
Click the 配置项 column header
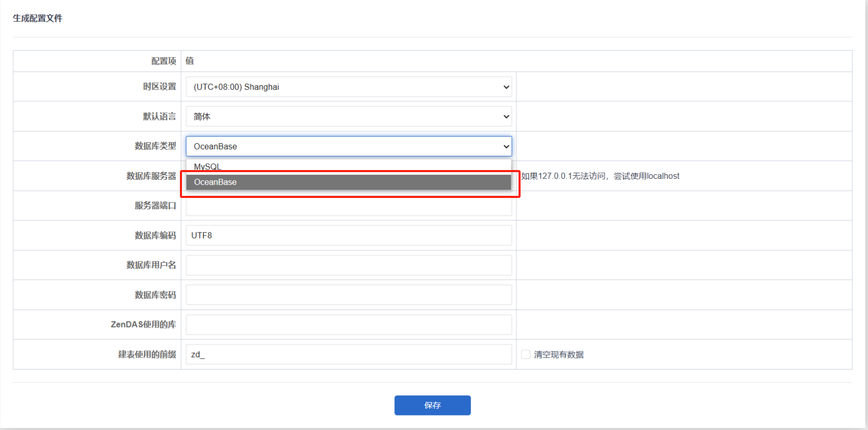point(163,61)
